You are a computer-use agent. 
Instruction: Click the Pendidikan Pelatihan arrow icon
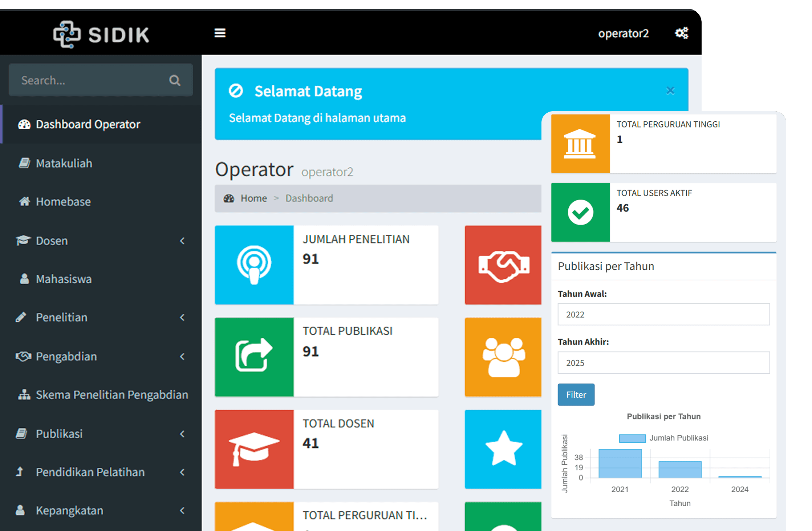(20, 471)
